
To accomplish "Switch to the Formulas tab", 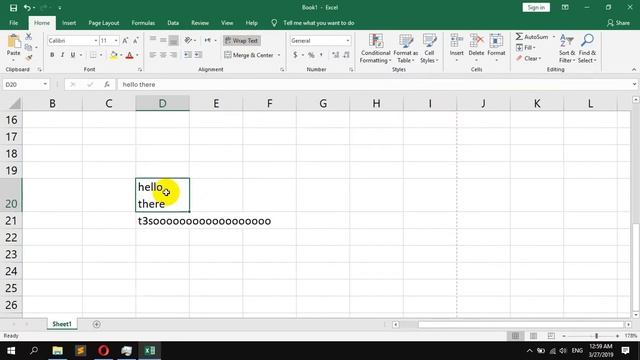I will (143, 23).
